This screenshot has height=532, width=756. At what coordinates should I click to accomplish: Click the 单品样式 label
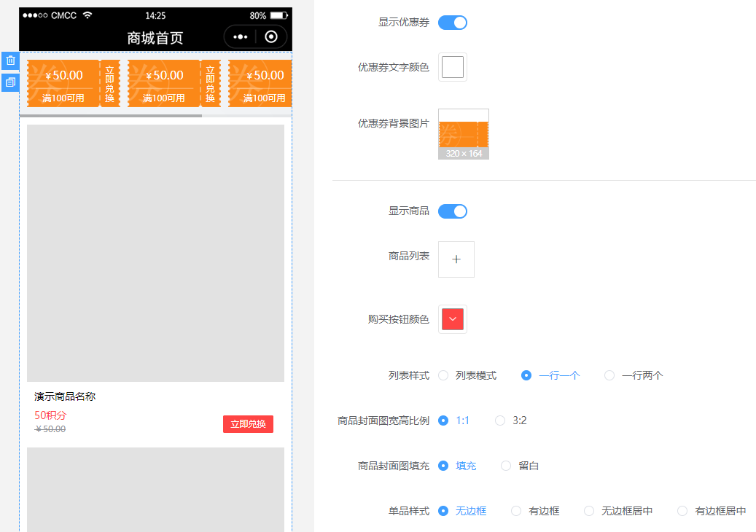tap(409, 511)
